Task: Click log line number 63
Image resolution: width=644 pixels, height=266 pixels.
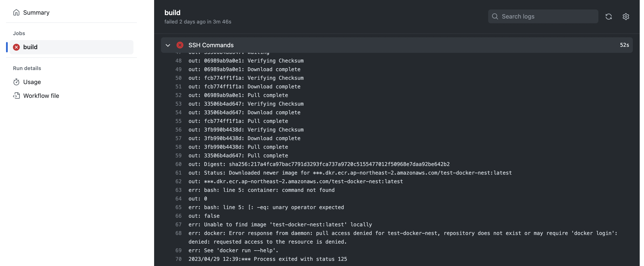Action: click(178, 190)
